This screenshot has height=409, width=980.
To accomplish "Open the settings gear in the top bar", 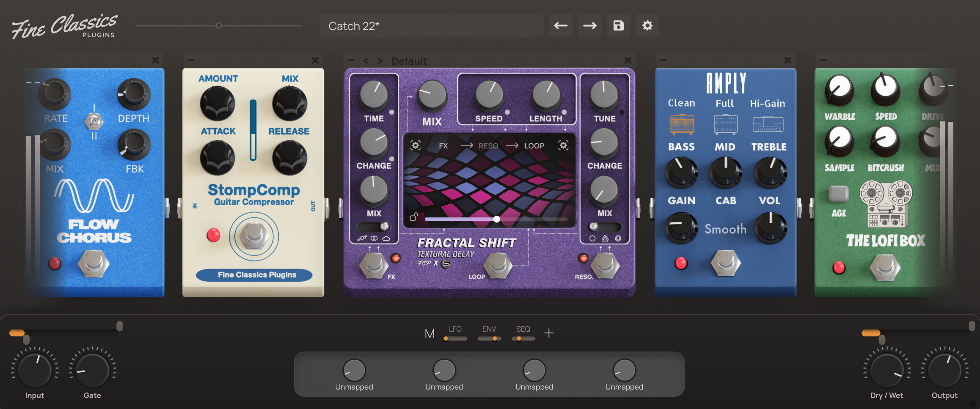I will (x=647, y=26).
